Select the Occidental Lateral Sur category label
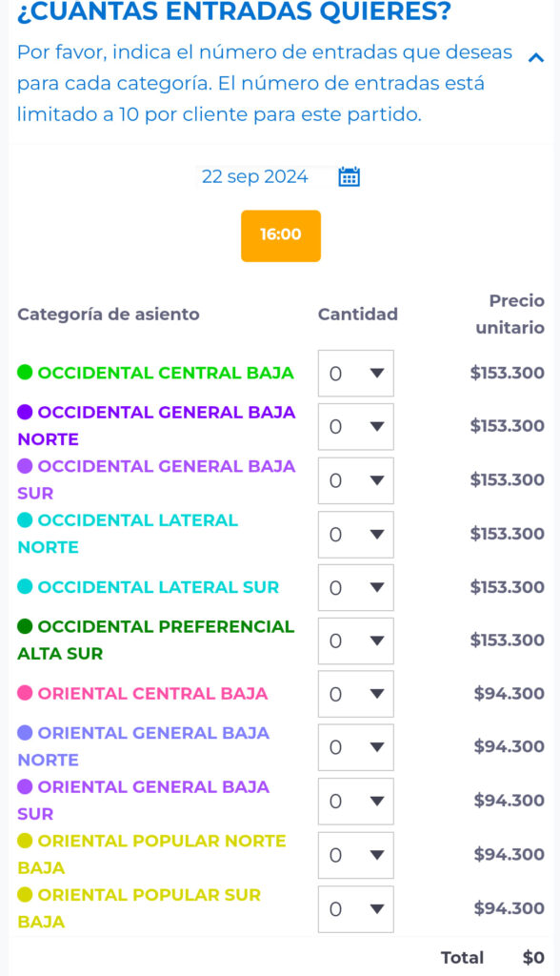This screenshot has height=976, width=560. [159, 587]
